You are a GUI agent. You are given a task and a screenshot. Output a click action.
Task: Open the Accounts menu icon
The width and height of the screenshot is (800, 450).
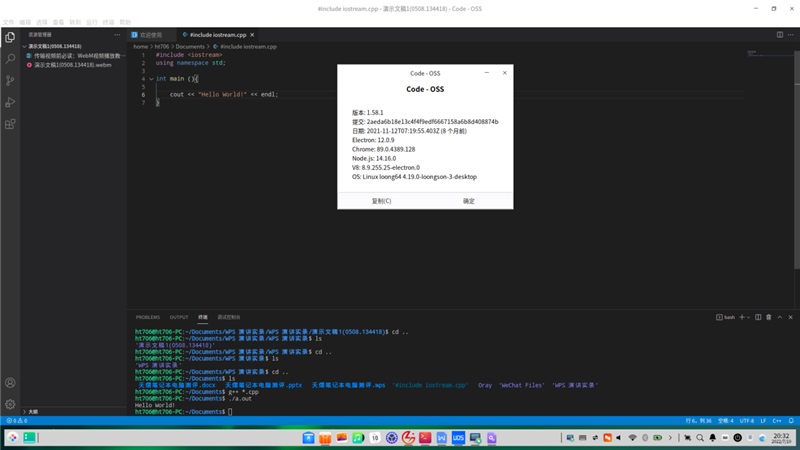[x=10, y=383]
